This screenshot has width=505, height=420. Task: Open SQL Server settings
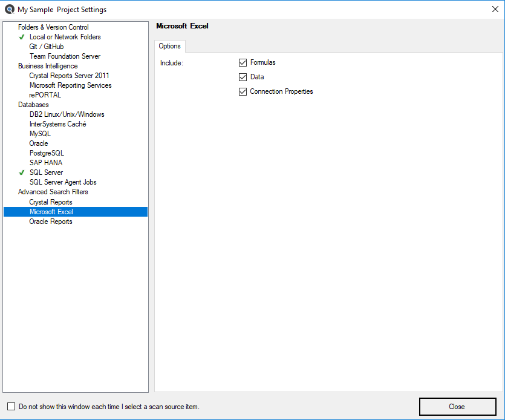click(x=46, y=172)
